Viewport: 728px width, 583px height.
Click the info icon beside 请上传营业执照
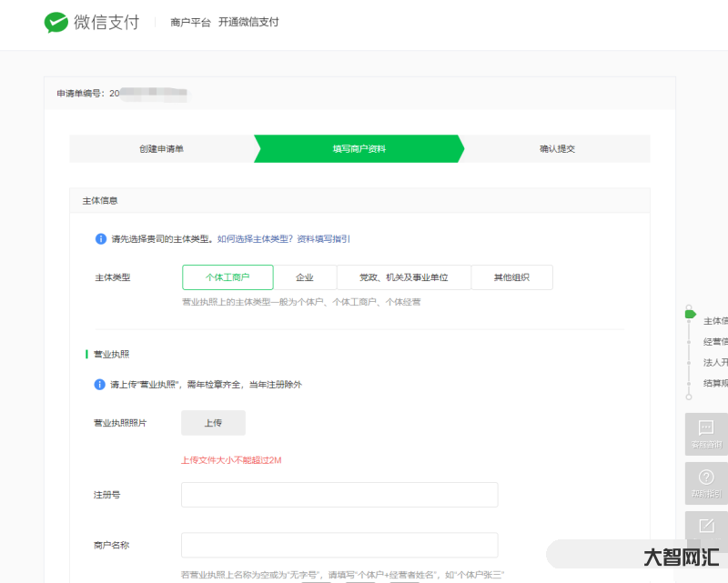tap(101, 385)
